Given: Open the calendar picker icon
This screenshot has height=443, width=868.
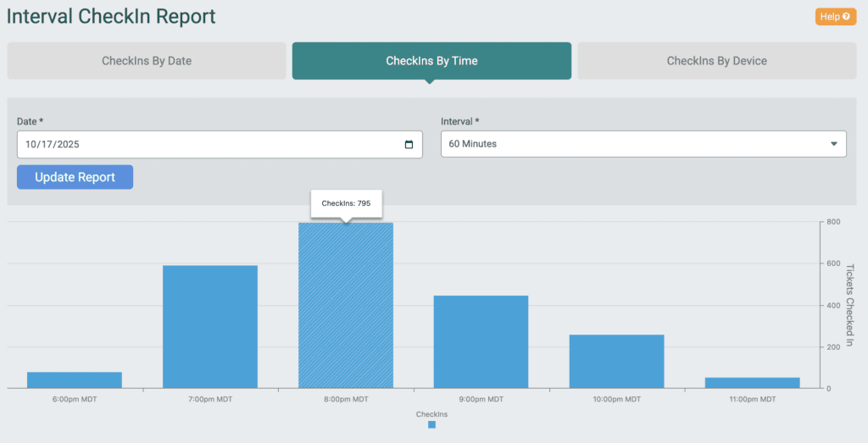Looking at the screenshot, I should tap(409, 144).
